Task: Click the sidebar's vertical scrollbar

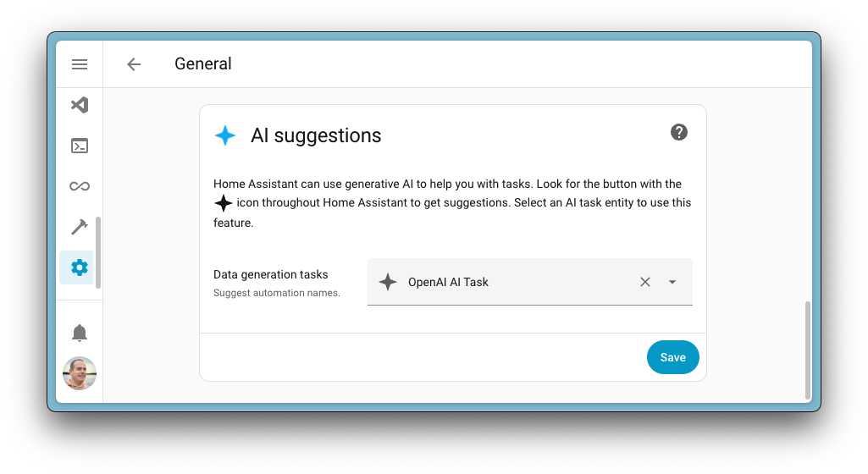Action: click(x=98, y=252)
